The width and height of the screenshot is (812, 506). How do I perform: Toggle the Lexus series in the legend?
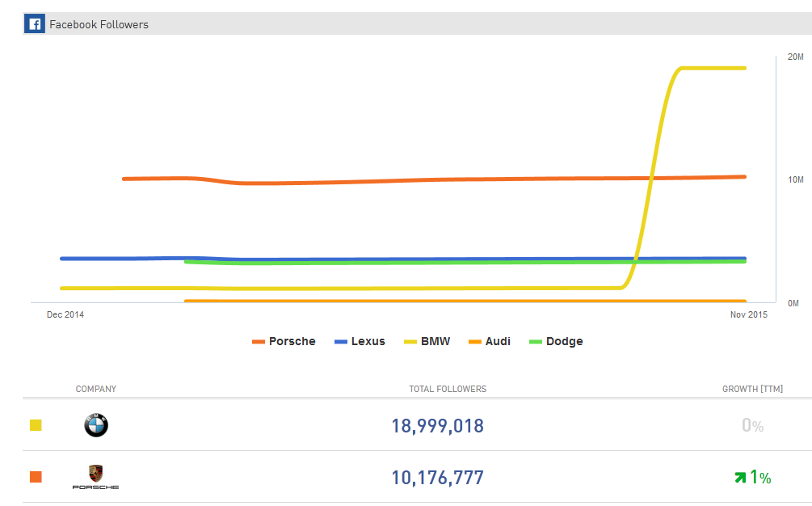coord(360,341)
